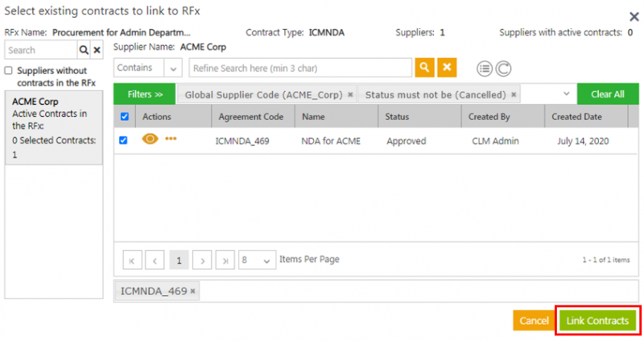Image resolution: width=644 pixels, height=341 pixels.
Task: Toggle the select-all header checkbox
Action: pos(123,117)
